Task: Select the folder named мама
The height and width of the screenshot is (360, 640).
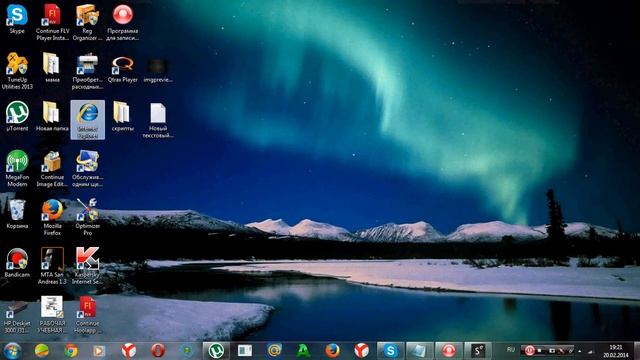Action: (x=52, y=68)
